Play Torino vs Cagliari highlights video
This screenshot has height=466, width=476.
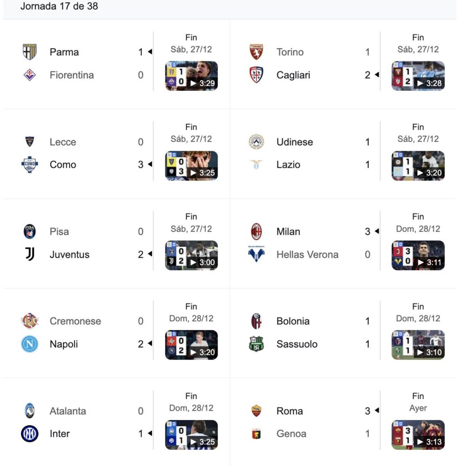tap(418, 76)
